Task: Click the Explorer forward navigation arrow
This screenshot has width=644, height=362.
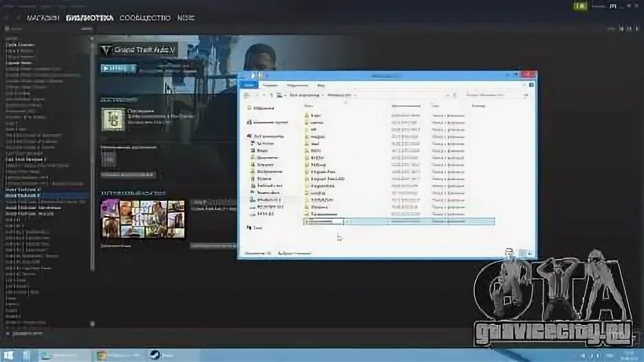Action: click(x=256, y=96)
